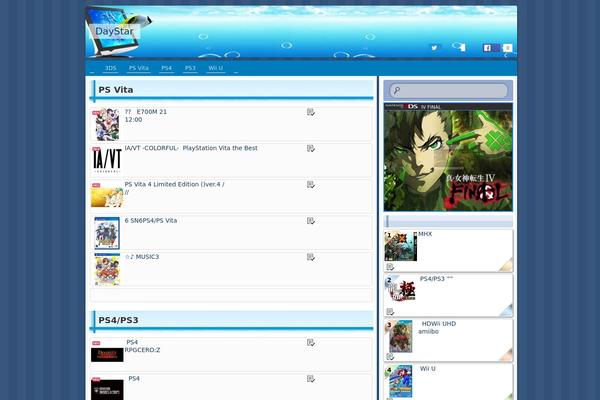
Task: Open the Twitter bird icon in header
Action: coord(434,48)
